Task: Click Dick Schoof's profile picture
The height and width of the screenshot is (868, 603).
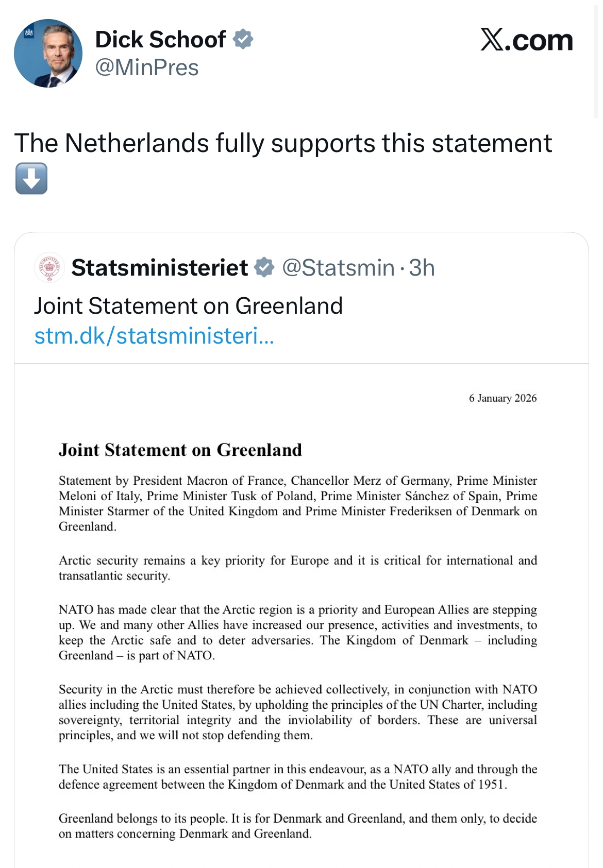Action: pyautogui.click(x=48, y=54)
